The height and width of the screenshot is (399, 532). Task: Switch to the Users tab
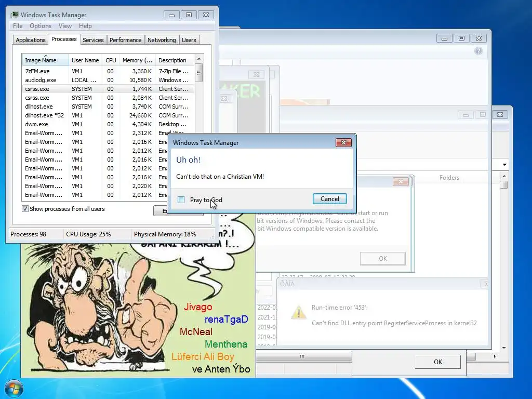(189, 40)
